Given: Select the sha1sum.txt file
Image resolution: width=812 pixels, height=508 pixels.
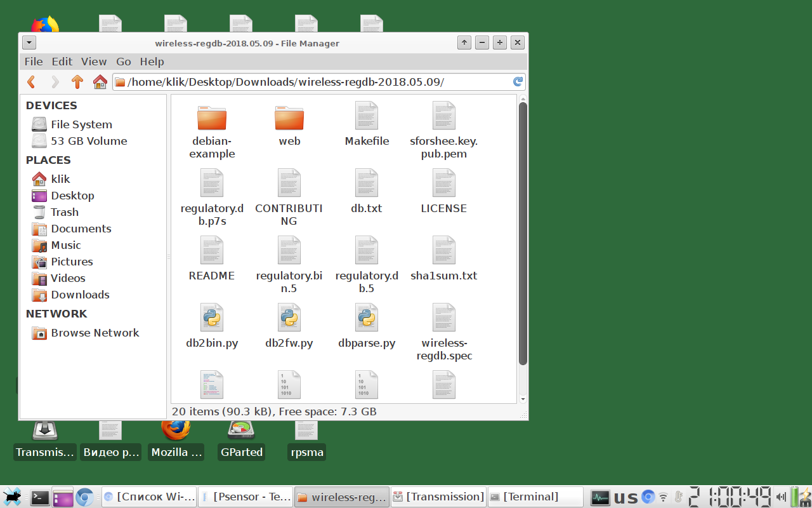Looking at the screenshot, I should [443, 250].
